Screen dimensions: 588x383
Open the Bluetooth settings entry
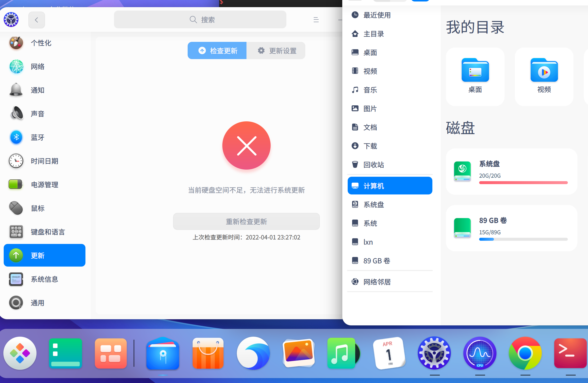coord(38,137)
